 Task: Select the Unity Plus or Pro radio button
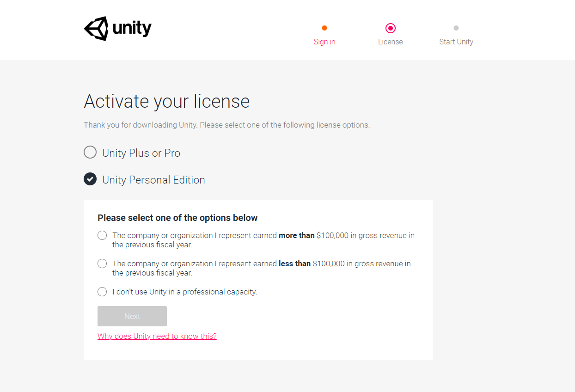coord(90,152)
